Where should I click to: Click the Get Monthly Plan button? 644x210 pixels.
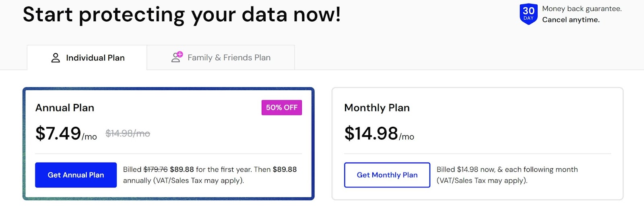pos(387,175)
